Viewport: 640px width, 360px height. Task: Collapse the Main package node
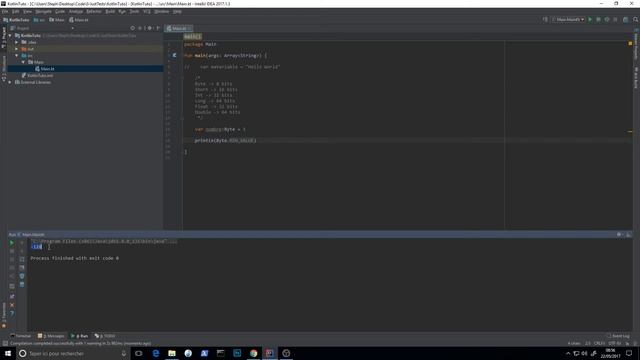23,62
